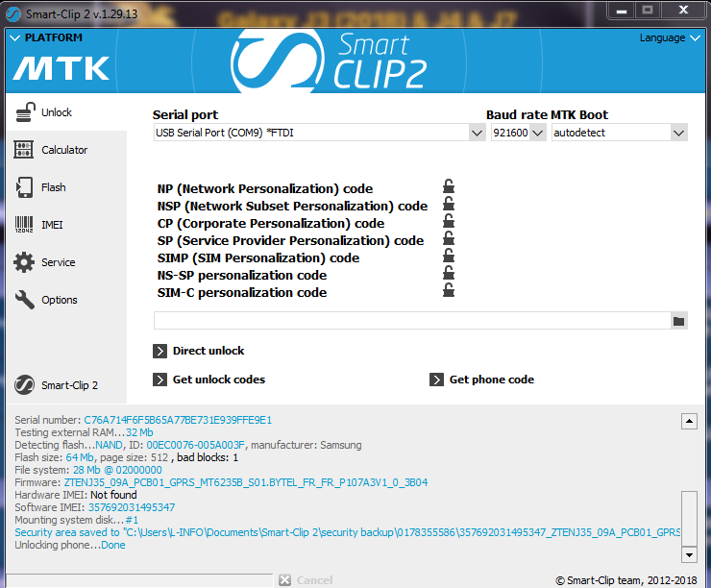The height and width of the screenshot is (588, 711).
Task: Click the Cancel button
Action: click(306, 580)
